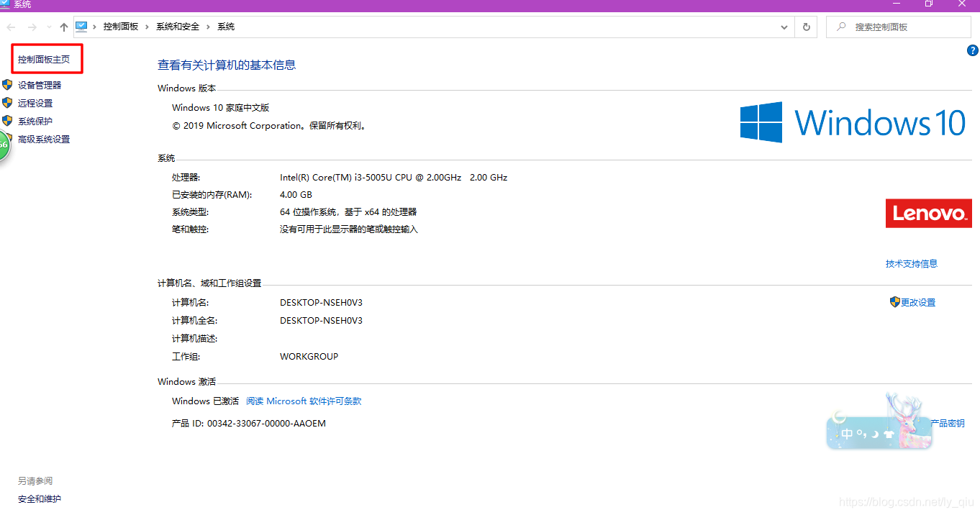Open the recent locations dropdown arrow

[49, 27]
